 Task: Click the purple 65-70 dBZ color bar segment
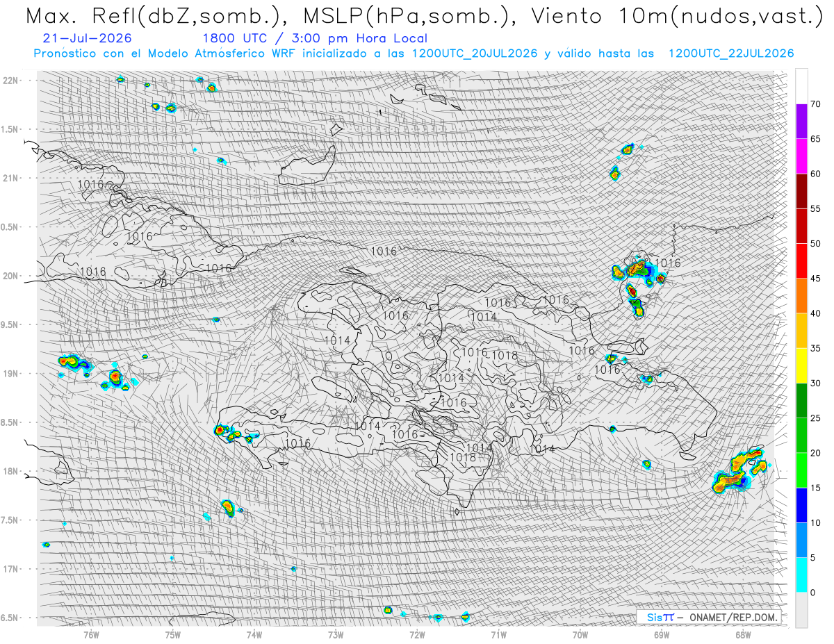tap(801, 122)
